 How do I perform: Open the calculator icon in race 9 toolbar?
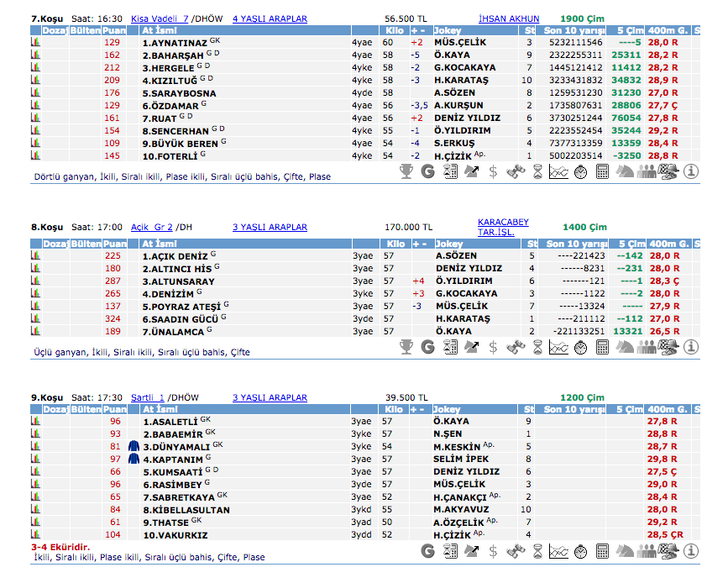click(602, 551)
